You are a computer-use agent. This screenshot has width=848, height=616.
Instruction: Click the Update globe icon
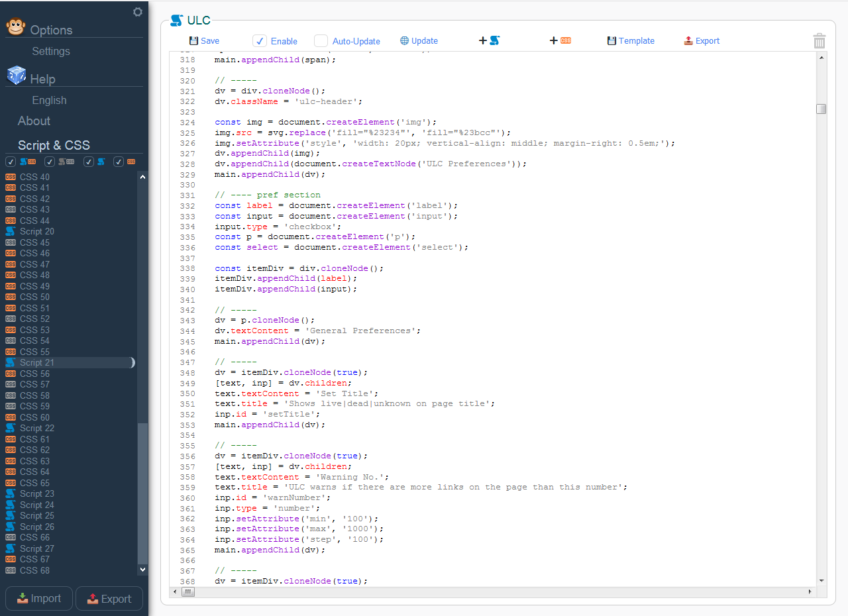[x=404, y=40]
